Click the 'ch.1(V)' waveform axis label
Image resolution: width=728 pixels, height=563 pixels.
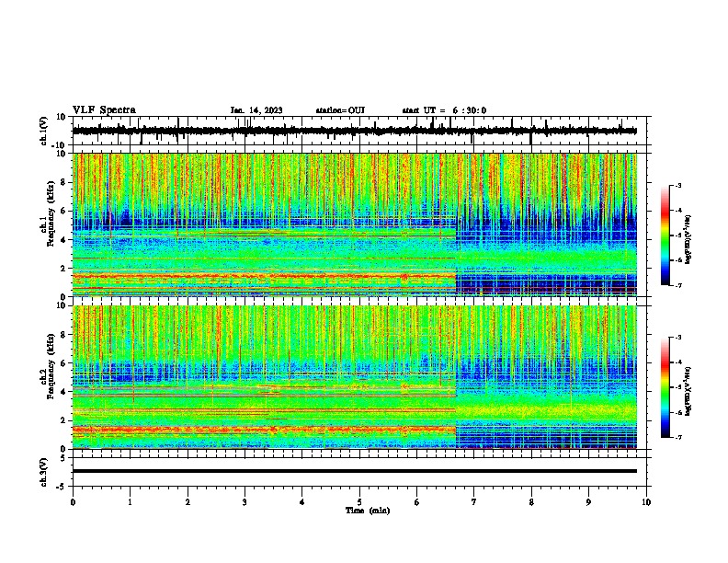click(x=44, y=131)
